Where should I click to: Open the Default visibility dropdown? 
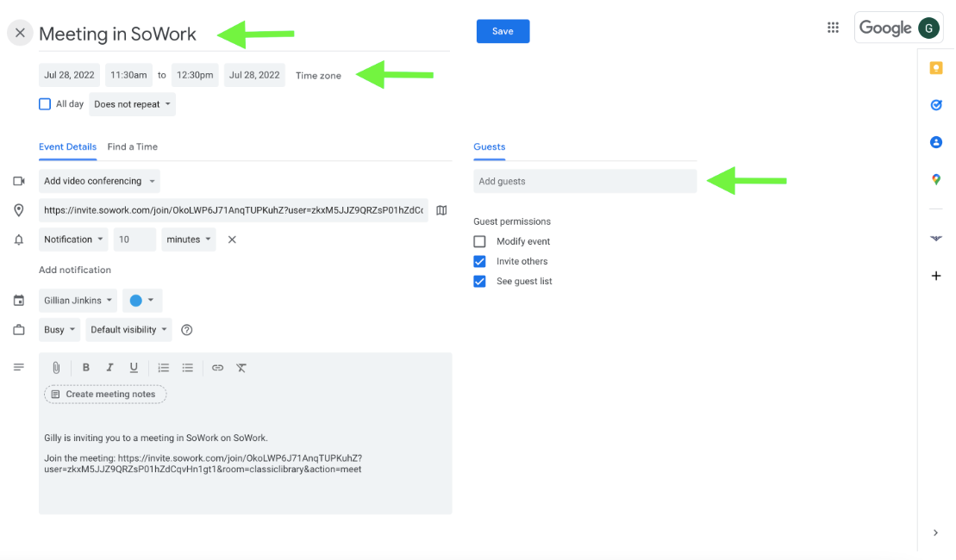128,330
